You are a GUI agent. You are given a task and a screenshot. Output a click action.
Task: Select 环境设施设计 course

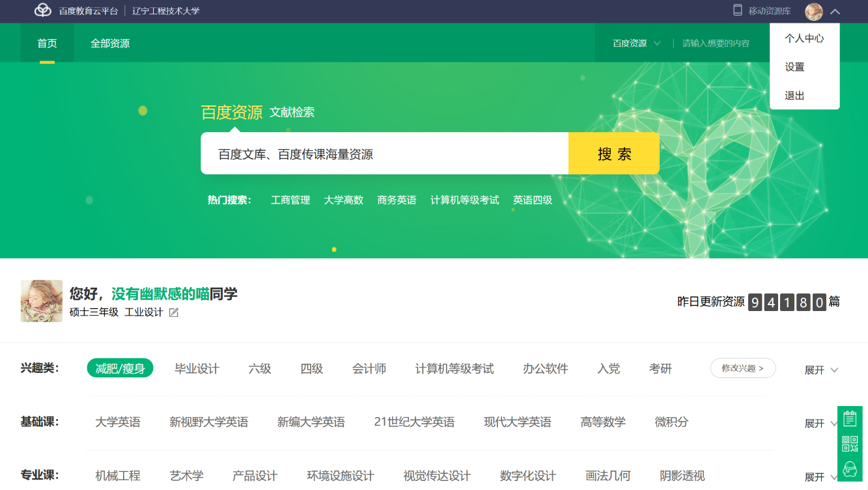click(x=341, y=476)
